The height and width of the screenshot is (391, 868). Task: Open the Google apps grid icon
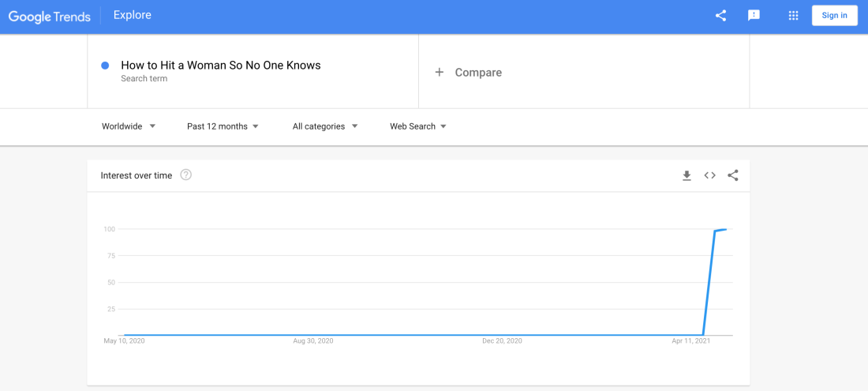(793, 16)
